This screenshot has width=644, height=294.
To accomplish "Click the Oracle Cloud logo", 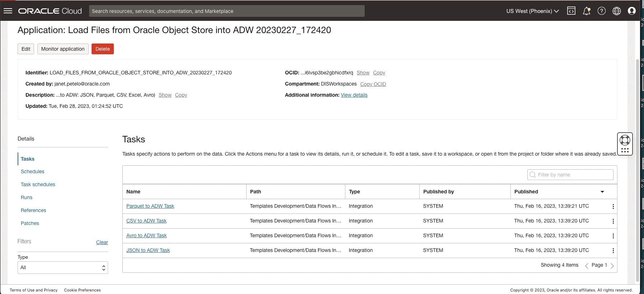I will pos(50,11).
